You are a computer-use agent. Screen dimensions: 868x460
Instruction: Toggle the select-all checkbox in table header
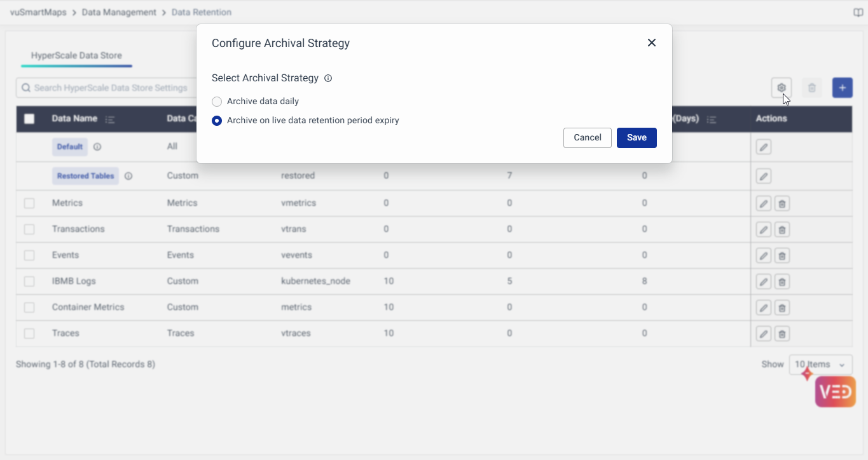pos(29,119)
